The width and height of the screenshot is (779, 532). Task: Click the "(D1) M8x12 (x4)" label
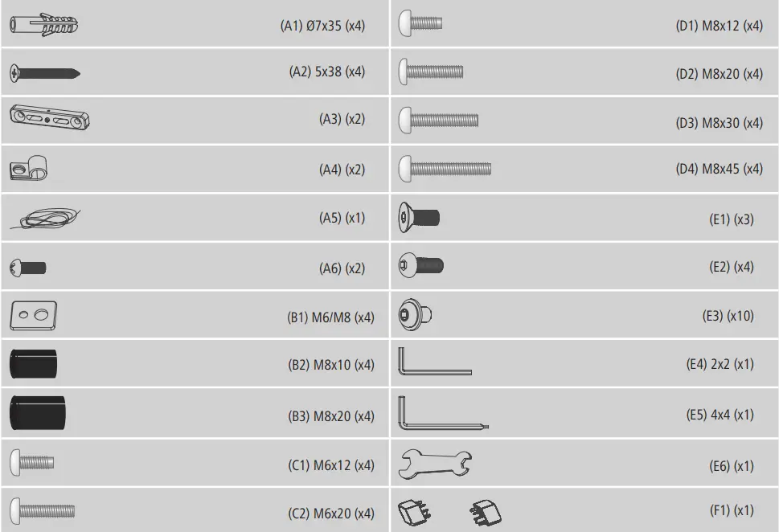(719, 26)
